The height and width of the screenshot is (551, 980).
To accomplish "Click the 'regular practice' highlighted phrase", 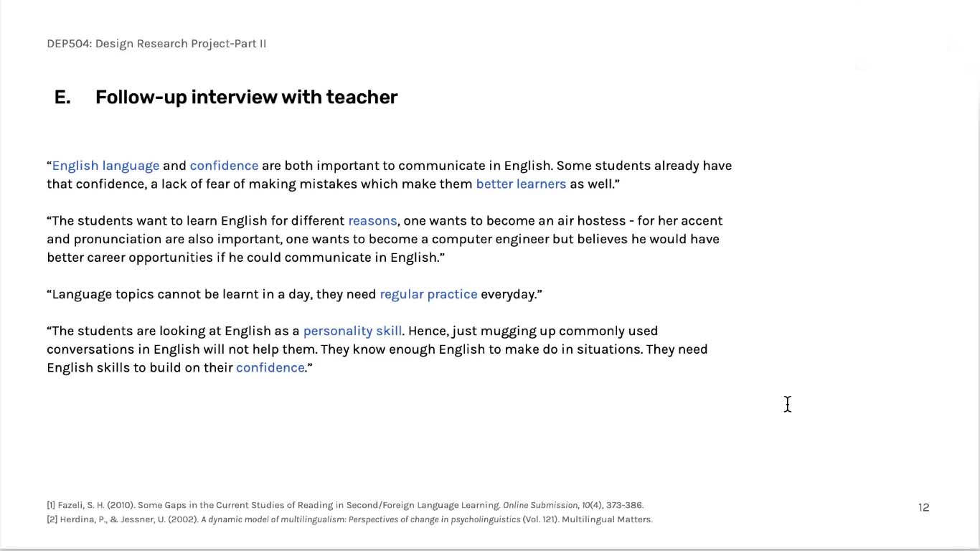I will pyautogui.click(x=428, y=294).
